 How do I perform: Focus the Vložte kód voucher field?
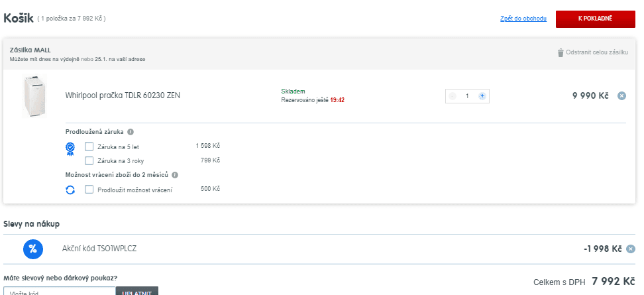point(60,291)
